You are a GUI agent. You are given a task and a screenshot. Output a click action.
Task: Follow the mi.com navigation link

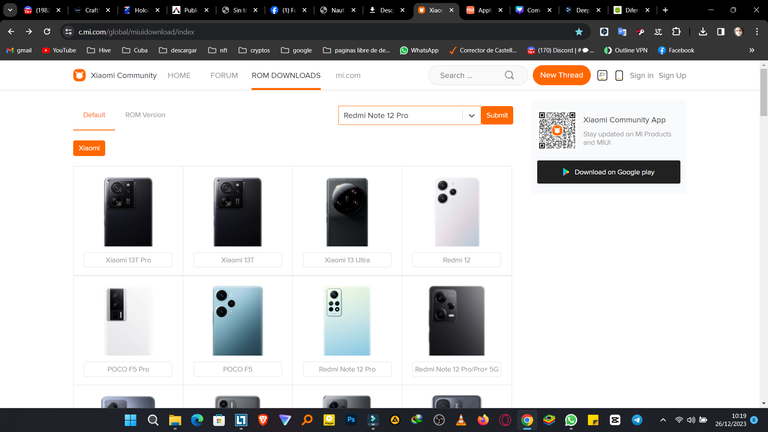pyautogui.click(x=348, y=75)
